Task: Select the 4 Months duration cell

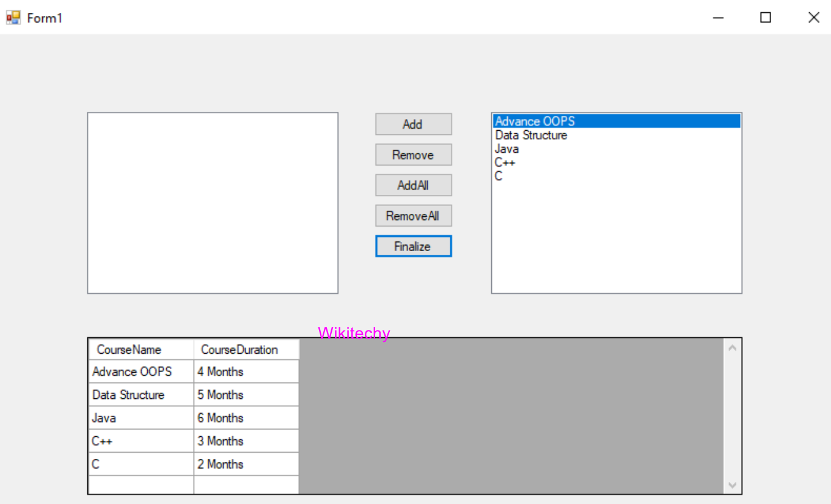Action: coord(246,371)
